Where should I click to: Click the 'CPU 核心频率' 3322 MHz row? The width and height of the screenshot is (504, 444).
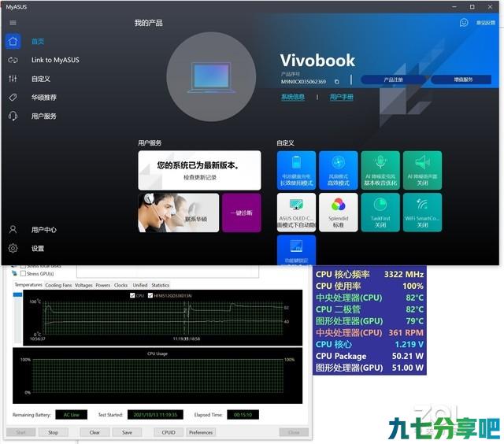pyautogui.click(x=369, y=275)
